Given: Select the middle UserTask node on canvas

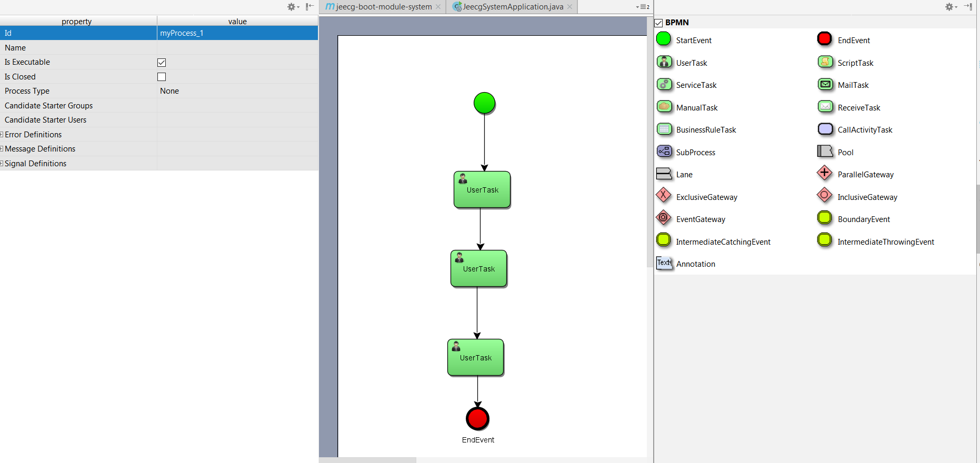Looking at the screenshot, I should click(x=479, y=268).
